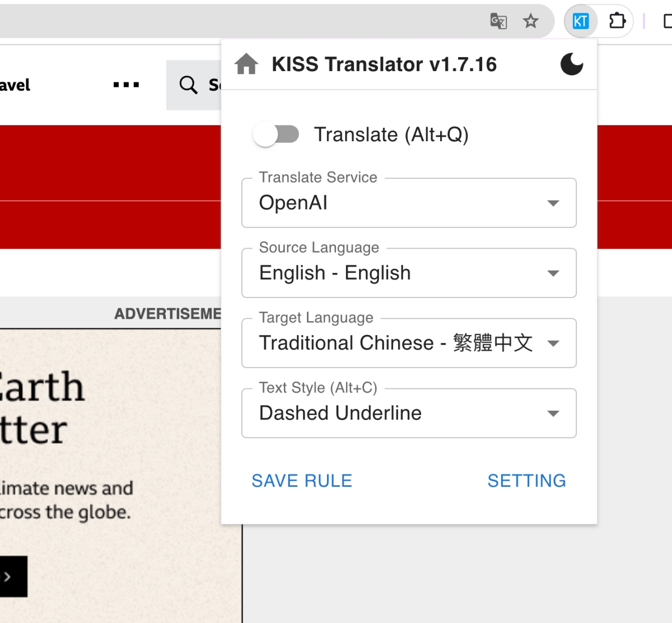Viewport: 672px width, 623px height.
Task: Click the KISS Translator home icon
Action: pos(246,64)
